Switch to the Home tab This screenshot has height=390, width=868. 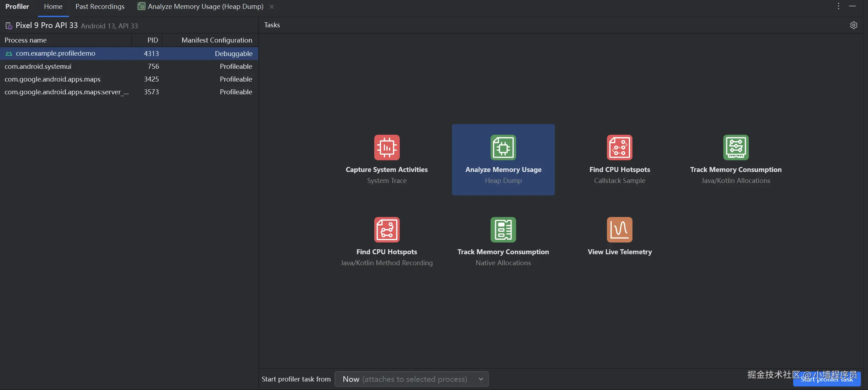53,7
